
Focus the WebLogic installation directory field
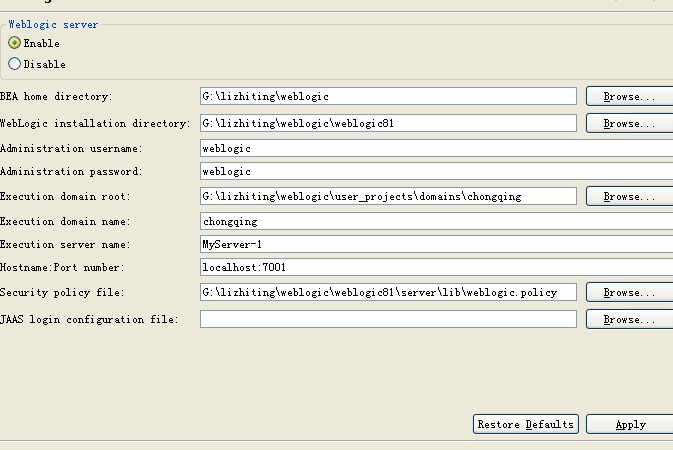388,124
